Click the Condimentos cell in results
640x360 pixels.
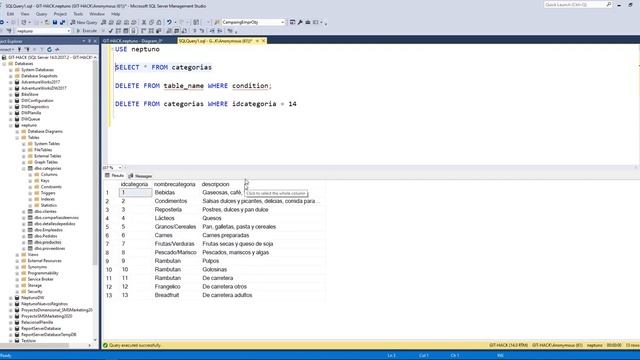coord(171,201)
